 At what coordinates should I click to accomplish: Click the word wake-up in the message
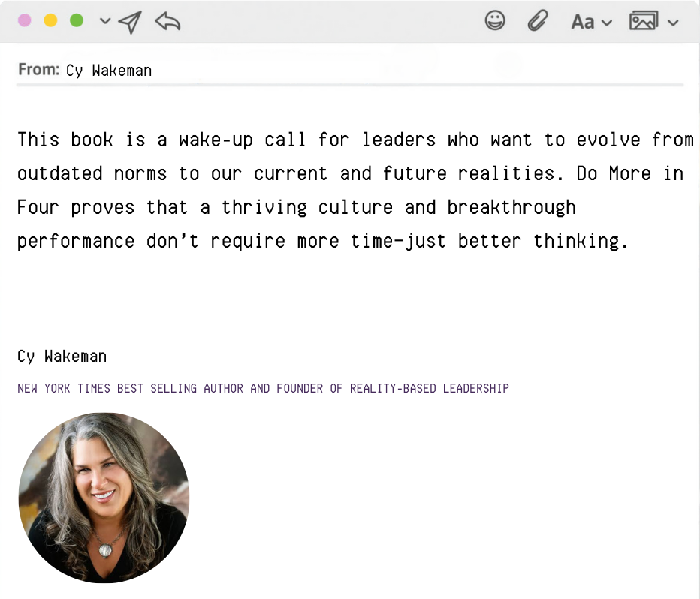coord(216,140)
